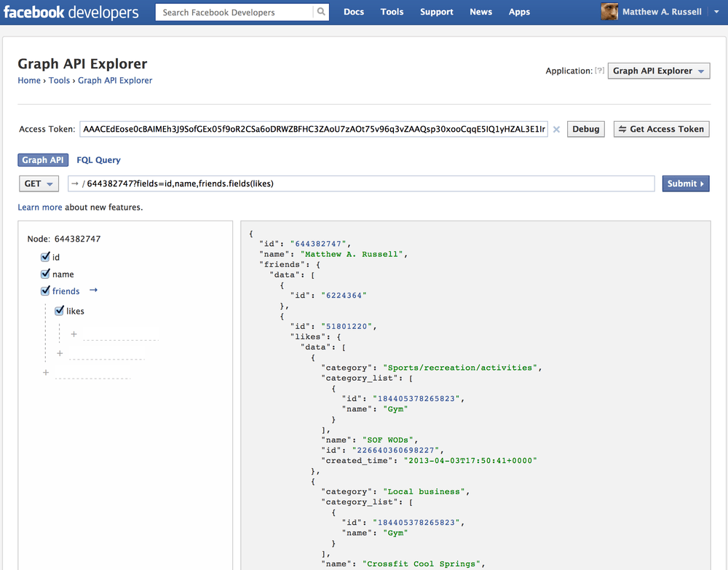This screenshot has height=570, width=728.
Task: Uncheck the id field checkbox
Action: click(45, 257)
